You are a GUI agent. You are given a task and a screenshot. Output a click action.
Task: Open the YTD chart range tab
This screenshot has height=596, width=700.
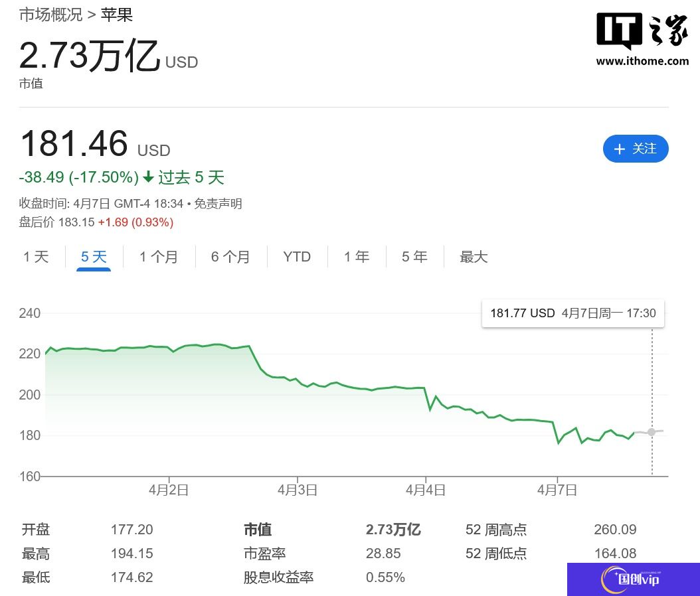[297, 257]
